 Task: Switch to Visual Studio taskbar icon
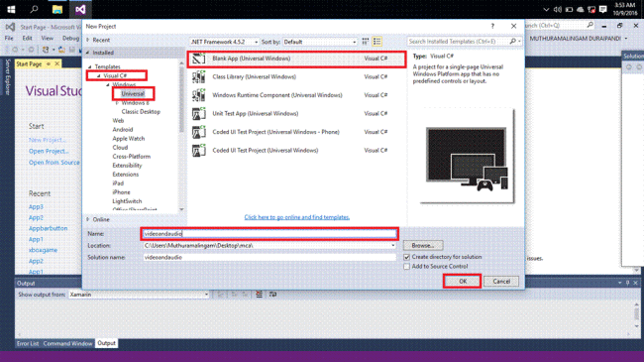click(x=80, y=9)
